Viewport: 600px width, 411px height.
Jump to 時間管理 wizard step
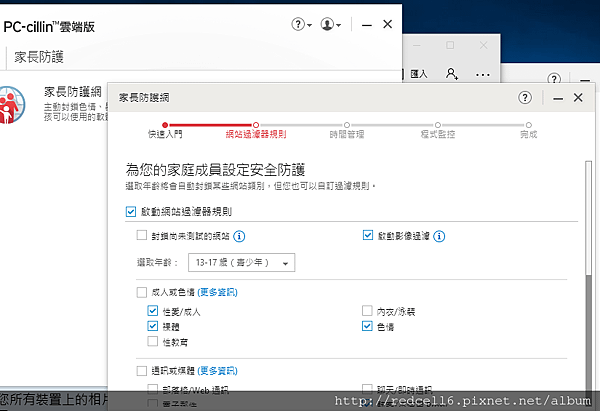click(x=347, y=130)
